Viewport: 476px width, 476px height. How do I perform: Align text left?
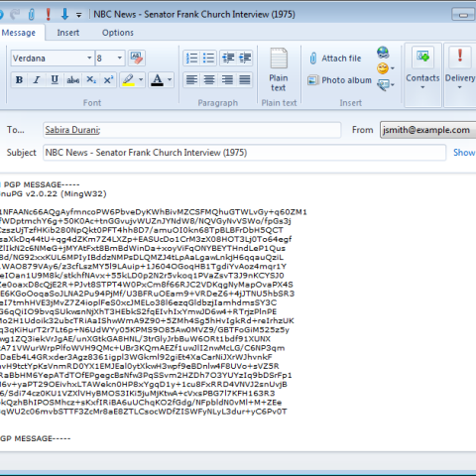[x=191, y=79]
